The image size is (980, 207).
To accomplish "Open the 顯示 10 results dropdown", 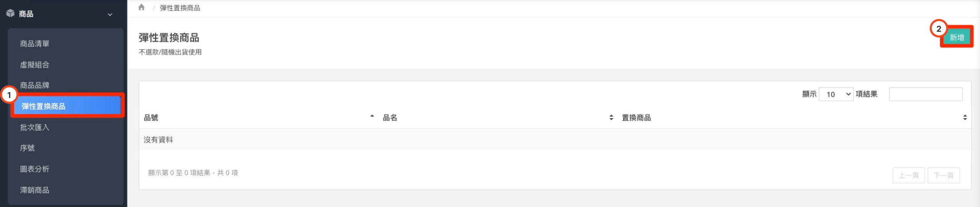I will (836, 94).
